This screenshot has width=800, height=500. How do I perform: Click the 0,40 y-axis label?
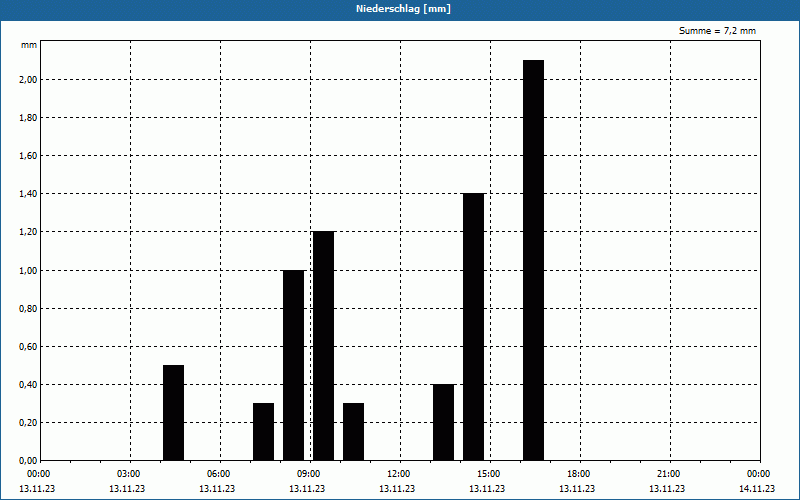[x=29, y=385]
